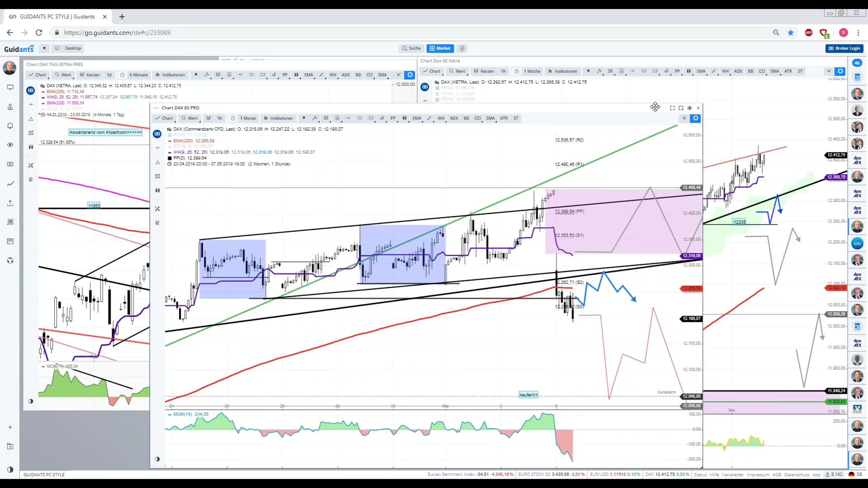Open a new browser tab with the plus button
Image resolution: width=868 pixels, height=488 pixels.
[x=122, y=17]
